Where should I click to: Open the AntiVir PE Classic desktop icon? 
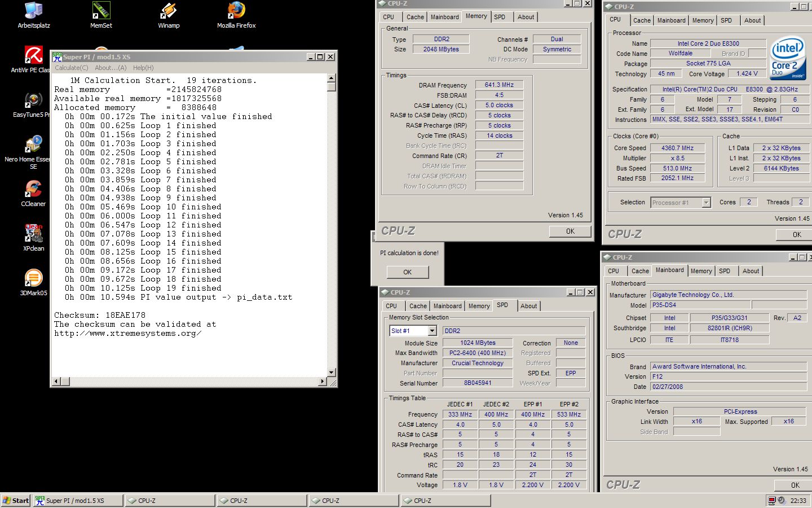[33, 60]
